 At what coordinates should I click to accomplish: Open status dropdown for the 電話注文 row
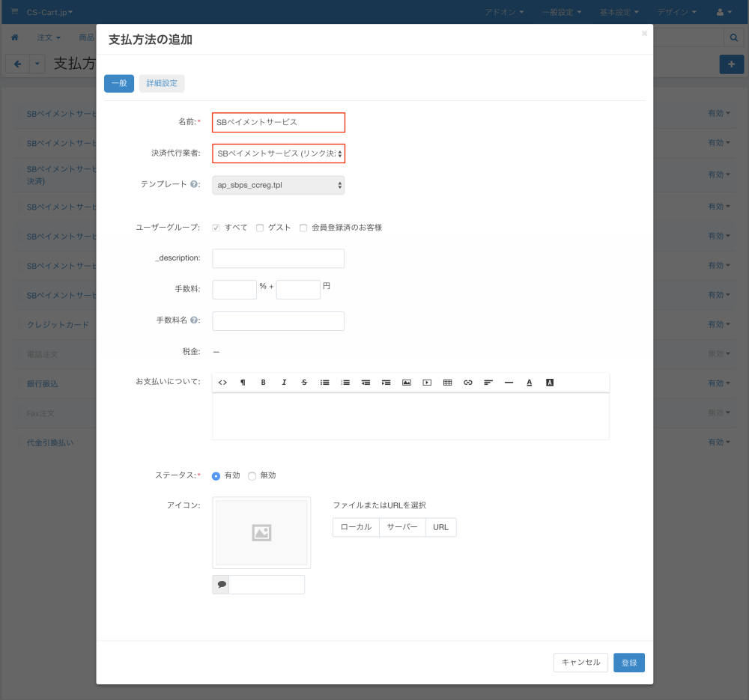pyautogui.click(x=719, y=354)
